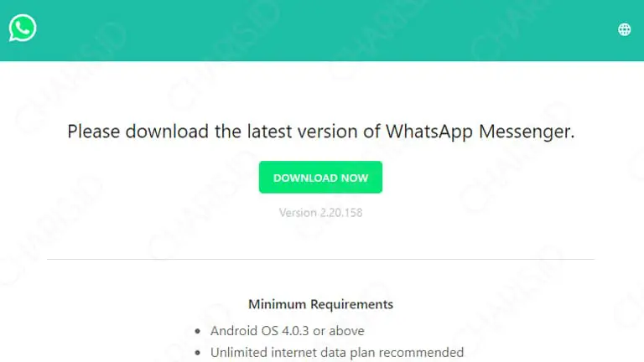Click the empty teal header bar center
Viewport: 644px width, 362px height.
[x=322, y=30]
